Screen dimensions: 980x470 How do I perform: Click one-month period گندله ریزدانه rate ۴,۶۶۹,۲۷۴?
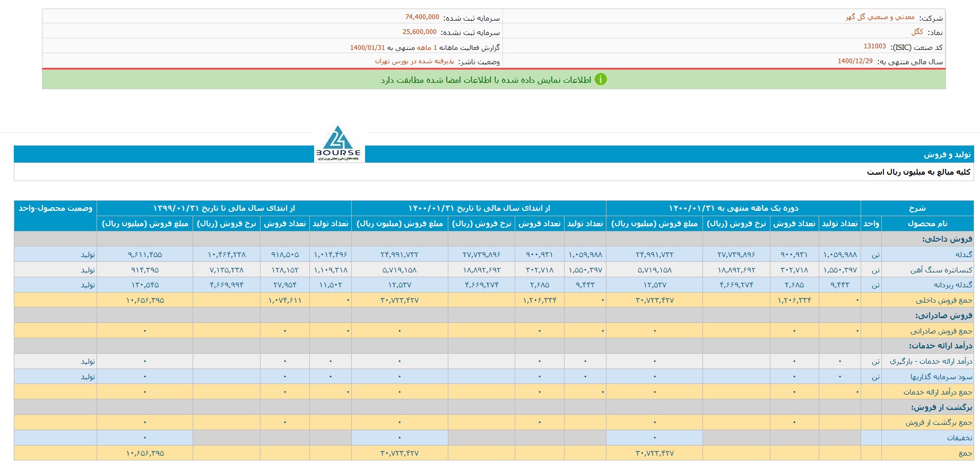(x=736, y=285)
